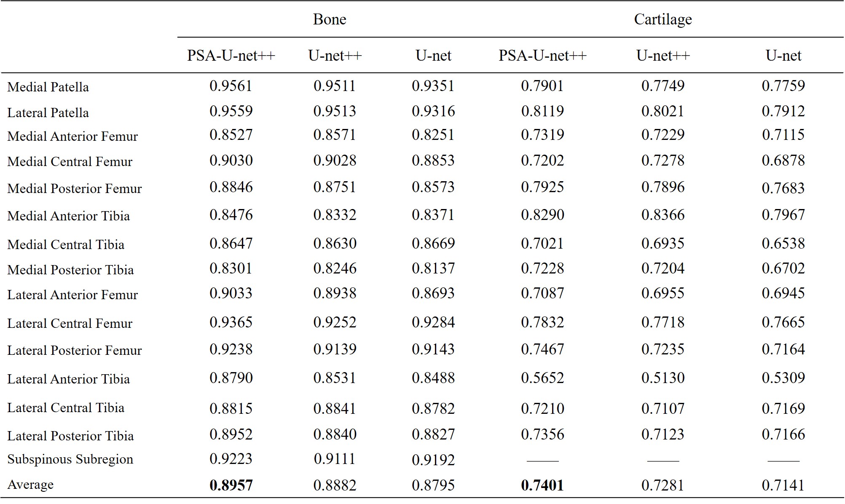The height and width of the screenshot is (504, 845).
Task: Click the 0.9284 Lateral Central Femur value
Action: click(x=433, y=322)
